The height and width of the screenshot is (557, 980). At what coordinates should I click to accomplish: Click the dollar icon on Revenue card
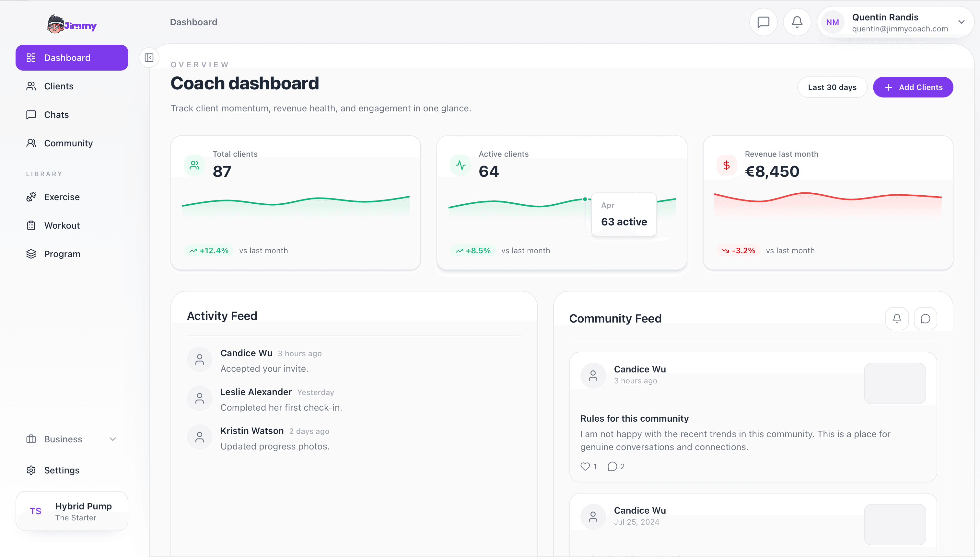[726, 165]
